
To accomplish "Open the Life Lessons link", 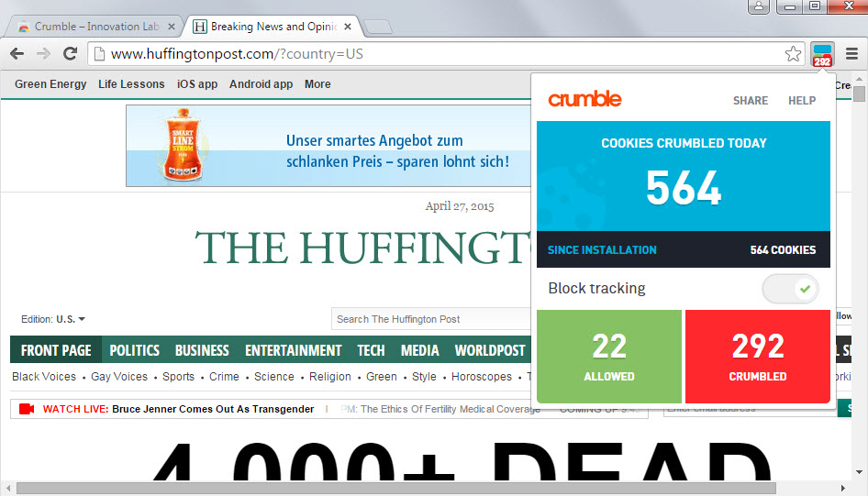I will click(x=131, y=84).
